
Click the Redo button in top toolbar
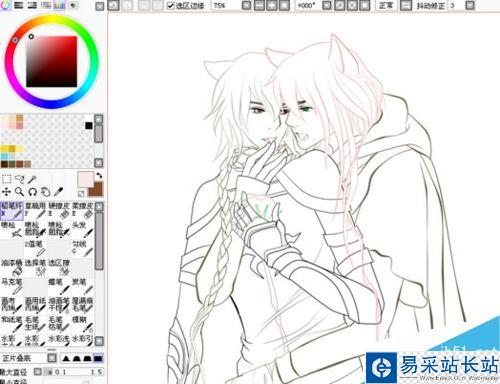pyautogui.click(x=128, y=5)
